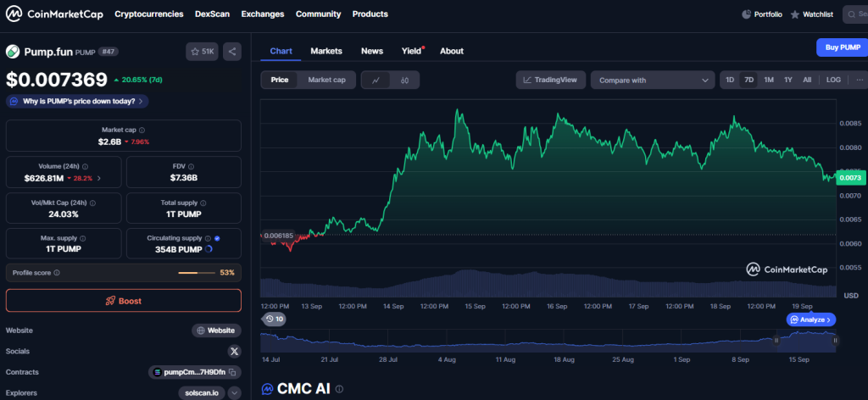Click the Buy PUMP button
The height and width of the screenshot is (400, 868).
coord(843,47)
